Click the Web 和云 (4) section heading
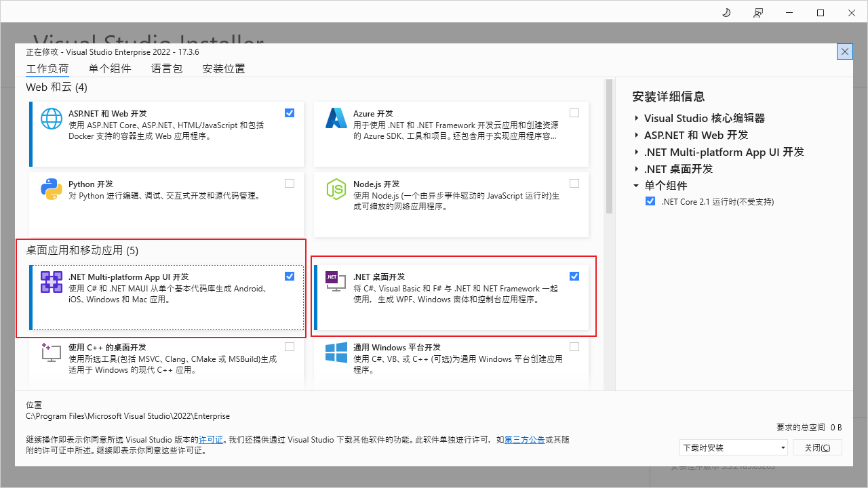868x488 pixels. point(57,87)
